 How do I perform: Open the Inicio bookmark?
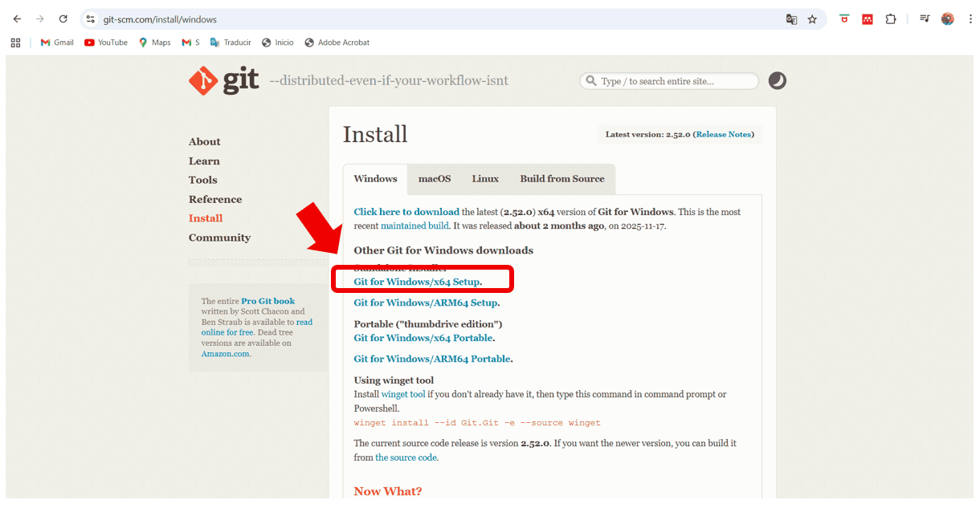[x=278, y=43]
